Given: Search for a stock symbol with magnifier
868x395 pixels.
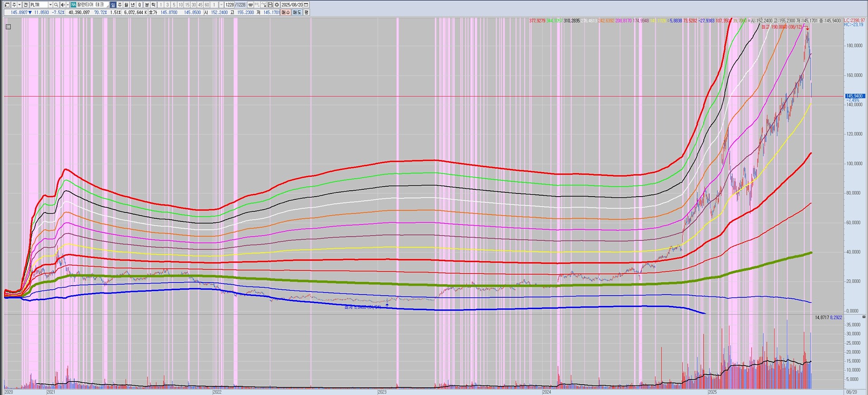Looking at the screenshot, I should (56, 5).
